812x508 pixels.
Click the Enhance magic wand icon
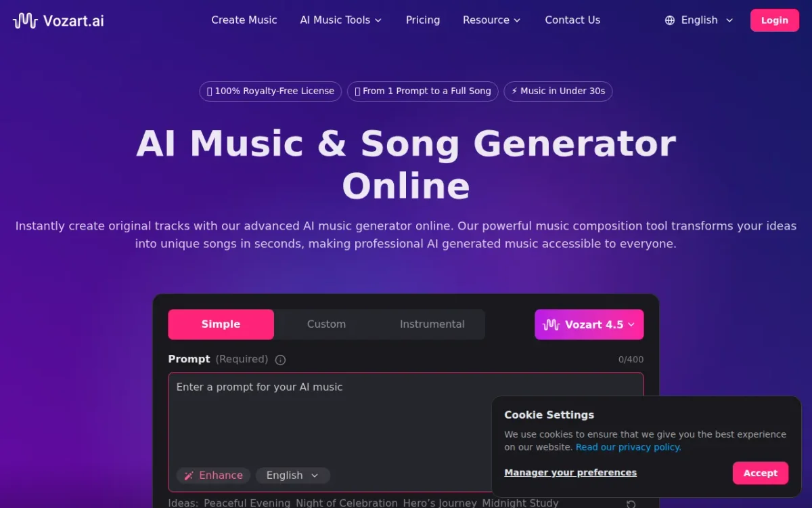click(189, 475)
